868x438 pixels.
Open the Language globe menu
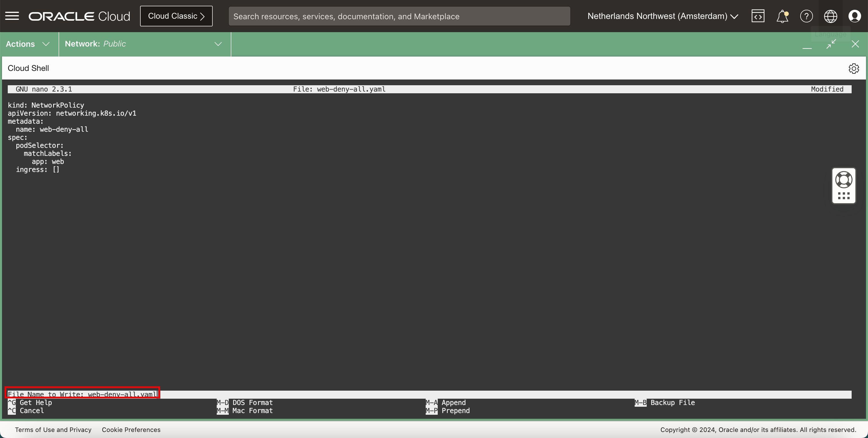(831, 16)
